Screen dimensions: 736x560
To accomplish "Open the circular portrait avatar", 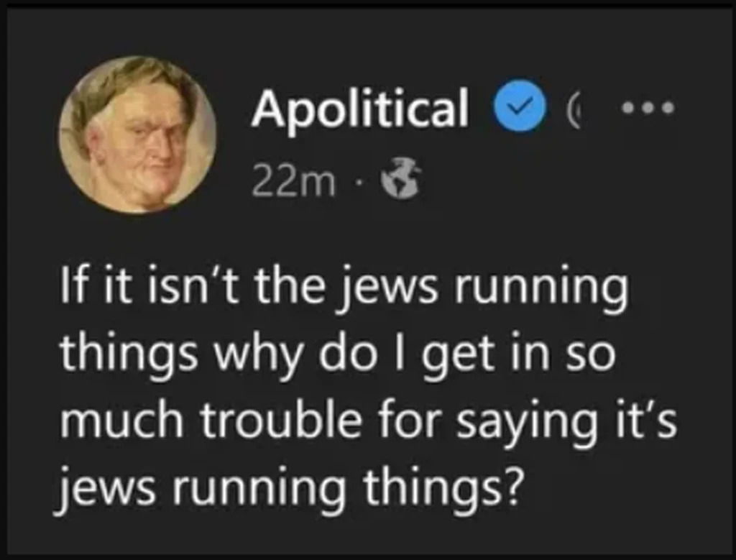I will [x=137, y=134].
